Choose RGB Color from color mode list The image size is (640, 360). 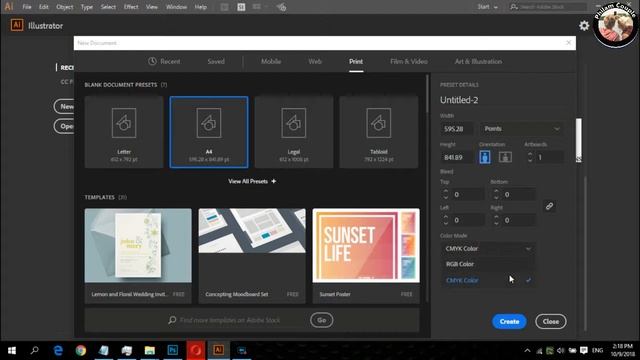(x=488, y=264)
